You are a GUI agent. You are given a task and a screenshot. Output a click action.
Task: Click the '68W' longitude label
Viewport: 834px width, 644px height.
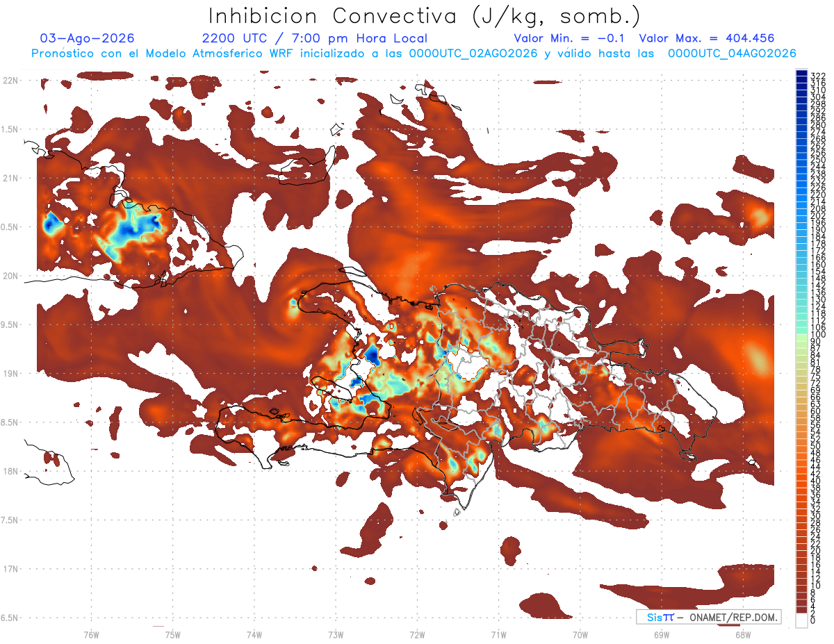[x=743, y=634]
